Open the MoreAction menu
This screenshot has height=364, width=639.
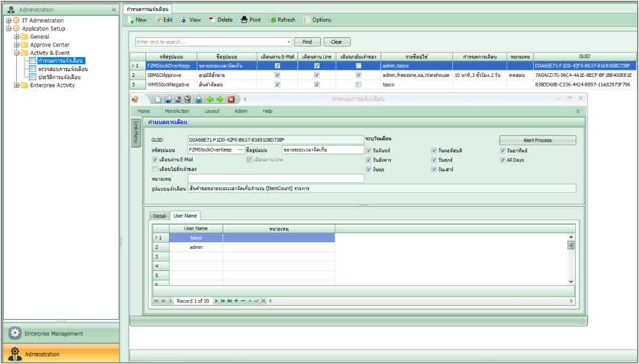176,111
